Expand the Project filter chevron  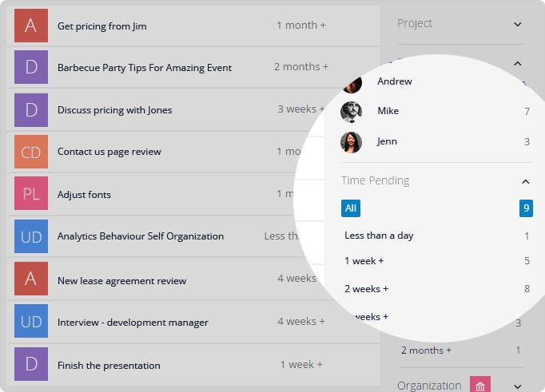(x=518, y=24)
